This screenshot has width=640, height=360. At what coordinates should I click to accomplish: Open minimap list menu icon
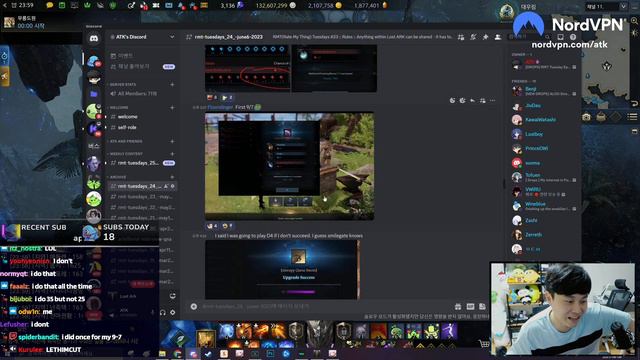[x=632, y=117]
